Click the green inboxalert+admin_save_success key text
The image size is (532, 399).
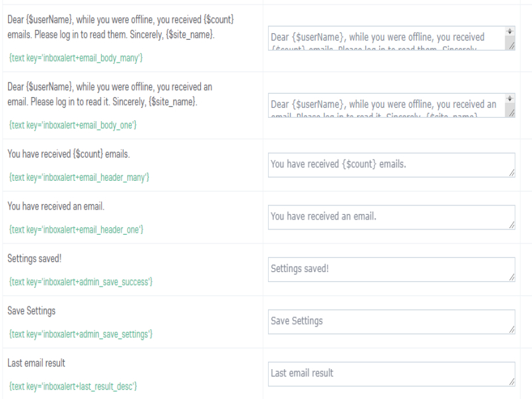click(81, 282)
